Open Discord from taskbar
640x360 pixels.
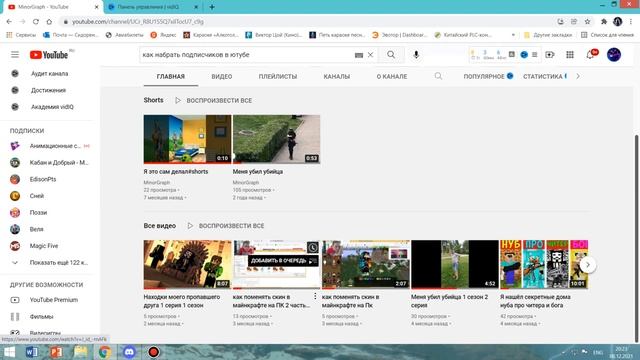pyautogui.click(x=129, y=352)
